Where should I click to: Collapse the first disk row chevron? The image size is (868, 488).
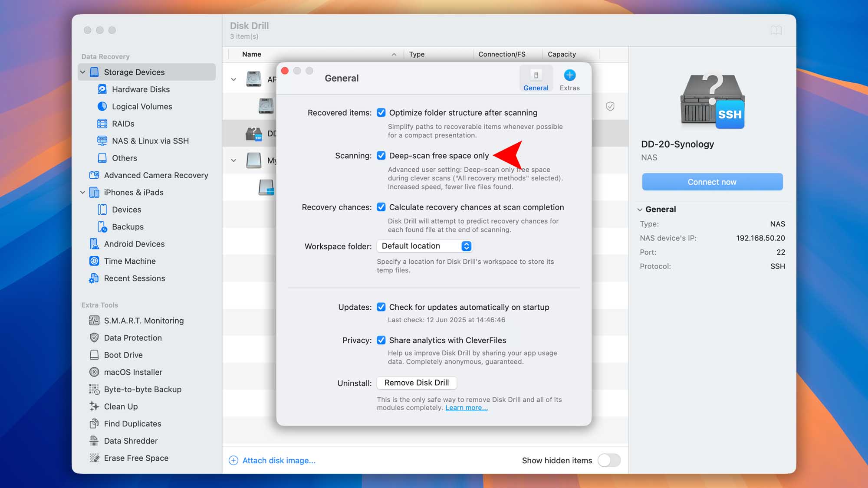[233, 80]
